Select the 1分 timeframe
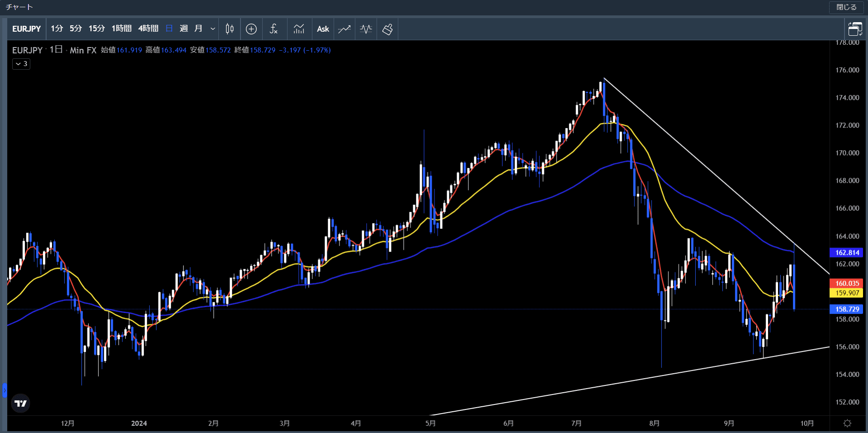The image size is (868, 433). point(57,29)
